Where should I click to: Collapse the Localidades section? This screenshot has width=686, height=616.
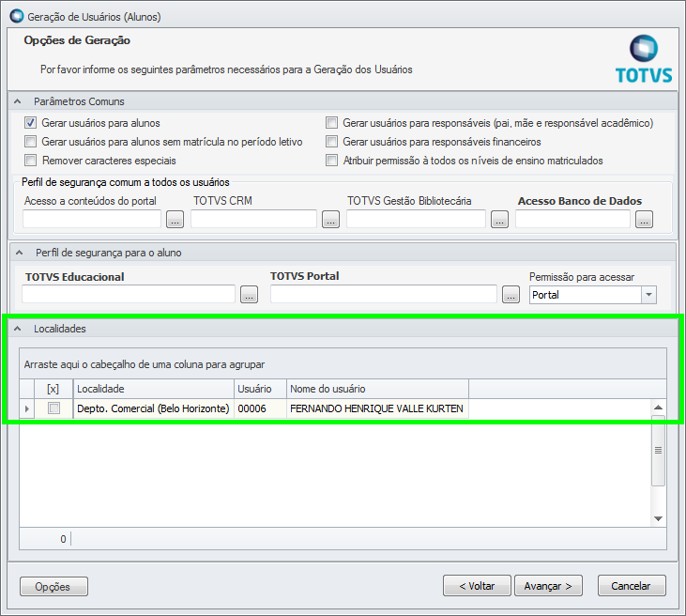[18, 329]
